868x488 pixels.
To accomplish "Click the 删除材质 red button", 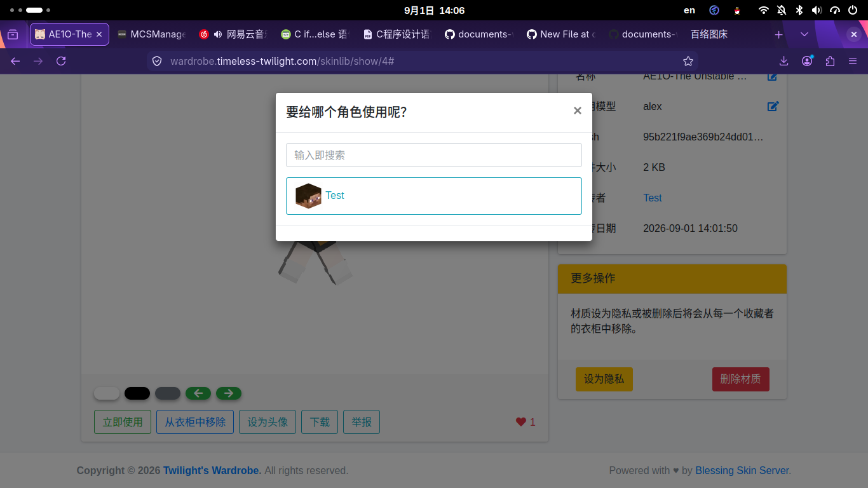I will click(740, 379).
